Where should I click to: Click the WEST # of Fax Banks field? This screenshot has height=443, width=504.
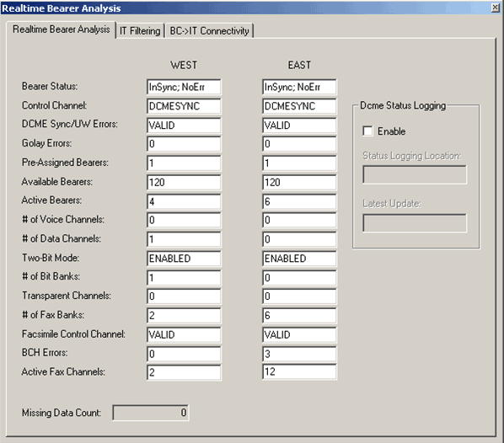(184, 316)
